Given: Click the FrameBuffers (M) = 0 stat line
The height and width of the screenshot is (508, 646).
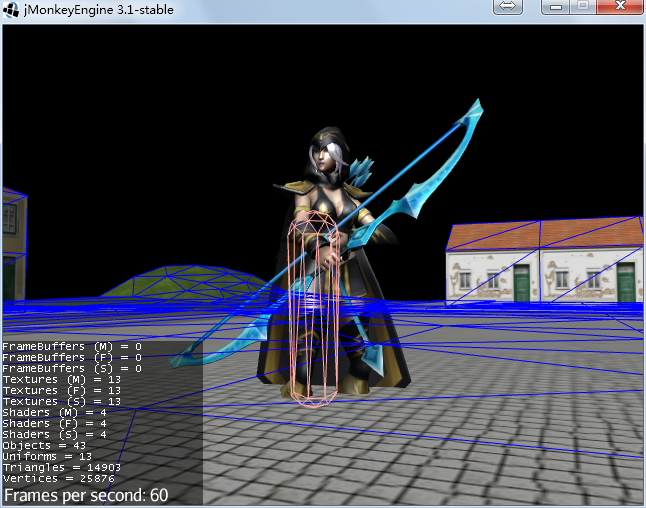Looking at the screenshot, I should coord(71,346).
